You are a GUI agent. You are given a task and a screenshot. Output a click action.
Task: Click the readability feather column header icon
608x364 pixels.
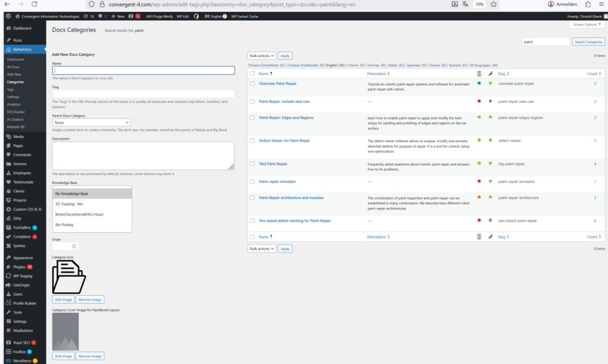[x=490, y=74]
